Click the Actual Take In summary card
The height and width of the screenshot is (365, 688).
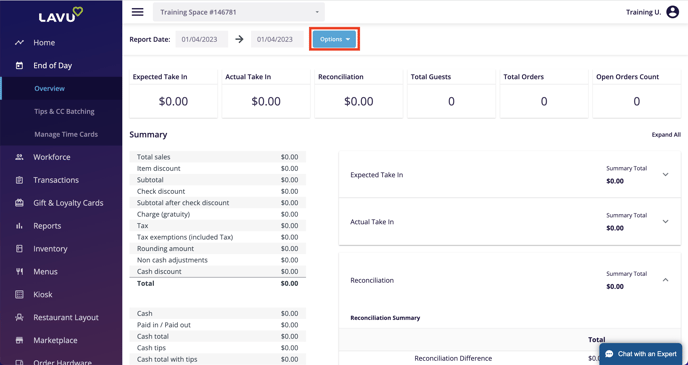pos(266,94)
